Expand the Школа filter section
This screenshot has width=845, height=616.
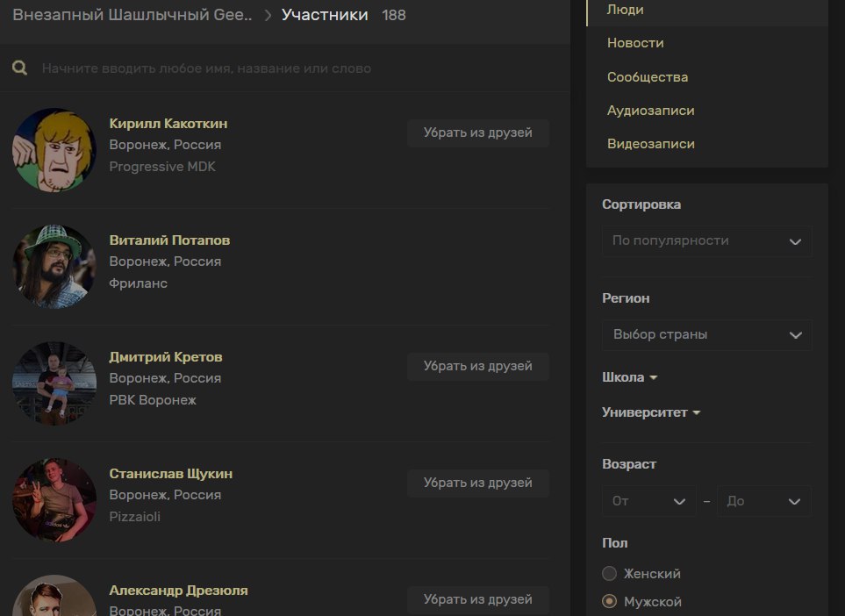[629, 377]
